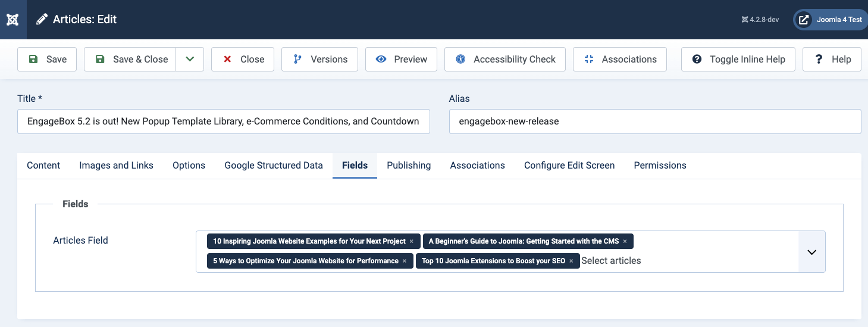Image resolution: width=868 pixels, height=327 pixels.
Task: Click the Close button with red X
Action: (x=243, y=59)
